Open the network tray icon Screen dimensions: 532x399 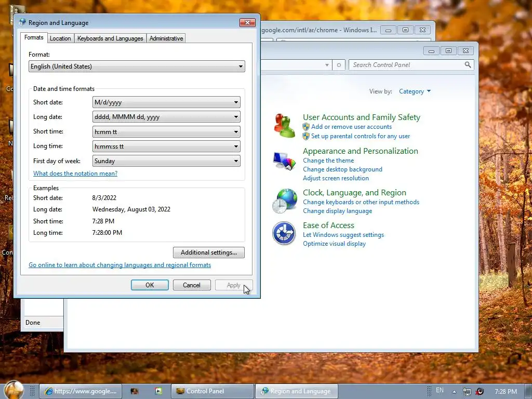(467, 392)
